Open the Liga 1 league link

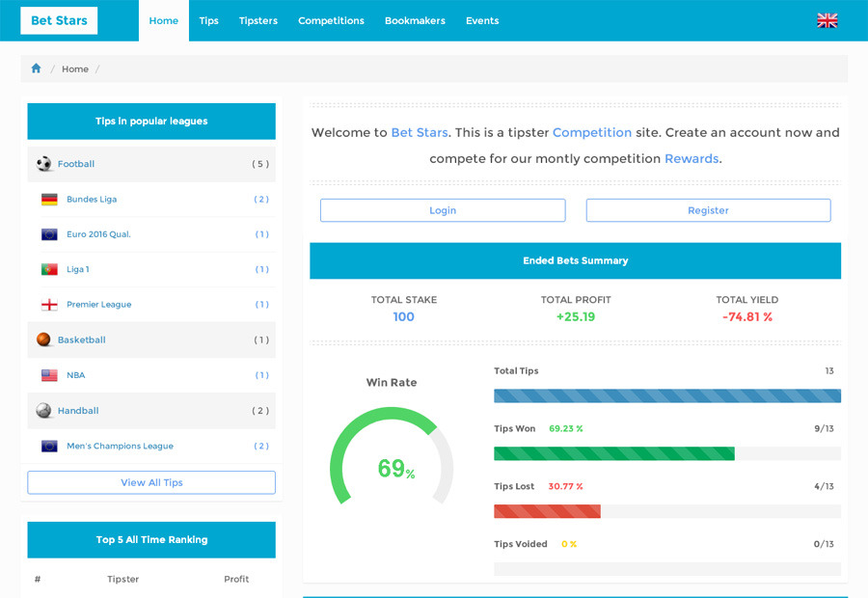(78, 269)
